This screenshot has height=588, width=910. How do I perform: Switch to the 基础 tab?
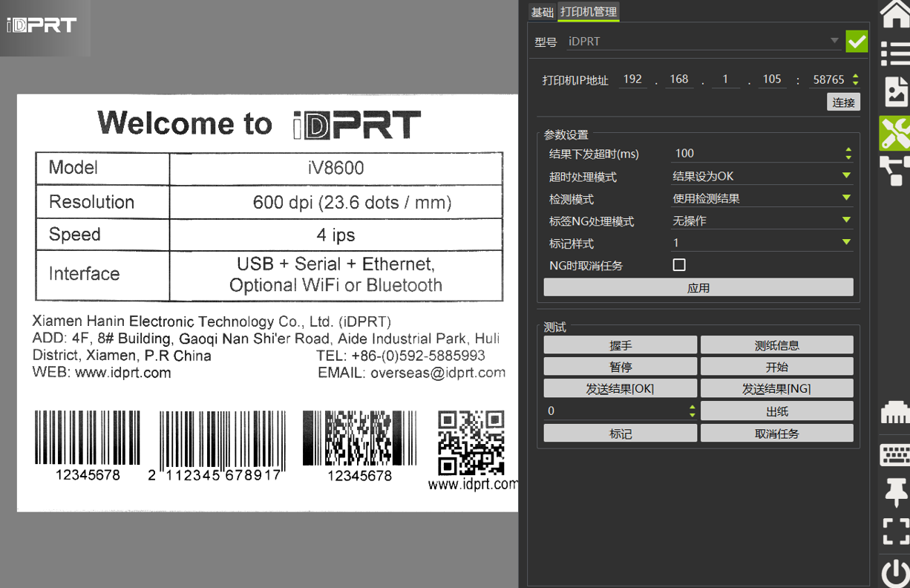coord(543,12)
